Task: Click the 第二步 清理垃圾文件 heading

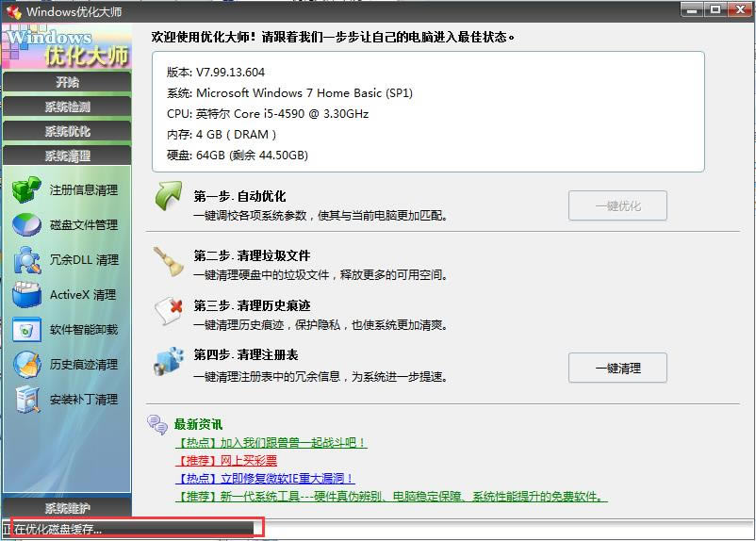Action: coord(253,255)
